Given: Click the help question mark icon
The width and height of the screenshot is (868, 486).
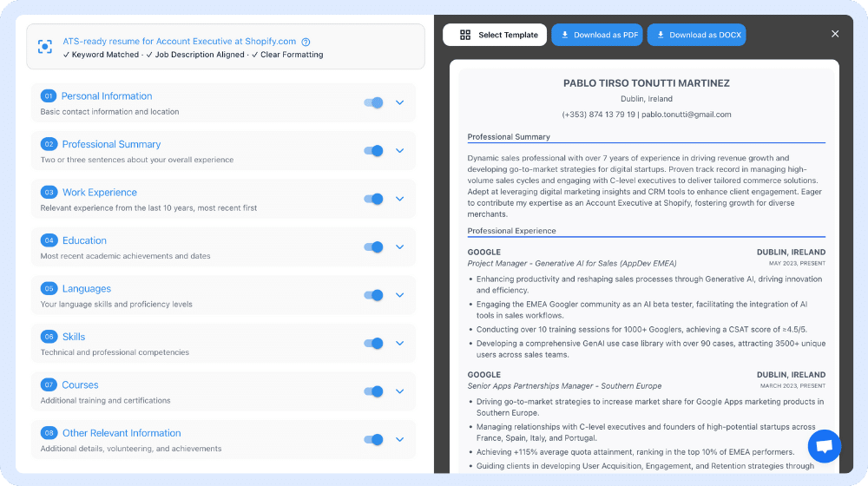Looking at the screenshot, I should coord(306,42).
